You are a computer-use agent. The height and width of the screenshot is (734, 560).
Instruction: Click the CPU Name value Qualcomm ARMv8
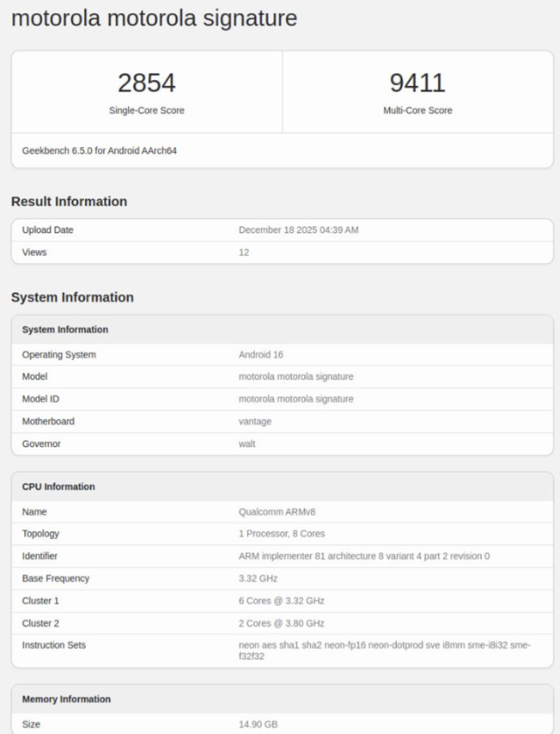(x=277, y=511)
